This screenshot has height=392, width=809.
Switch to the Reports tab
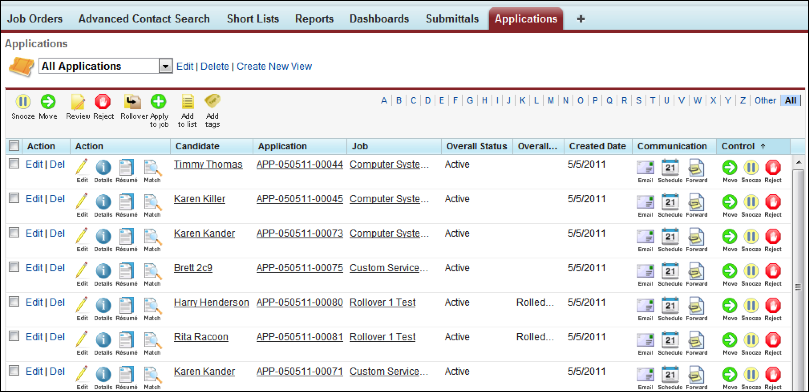tap(315, 19)
